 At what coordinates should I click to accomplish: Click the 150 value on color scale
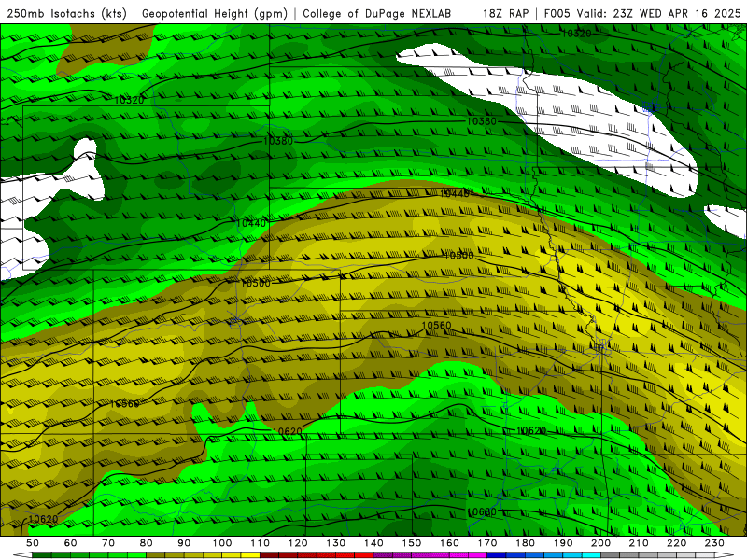412,543
